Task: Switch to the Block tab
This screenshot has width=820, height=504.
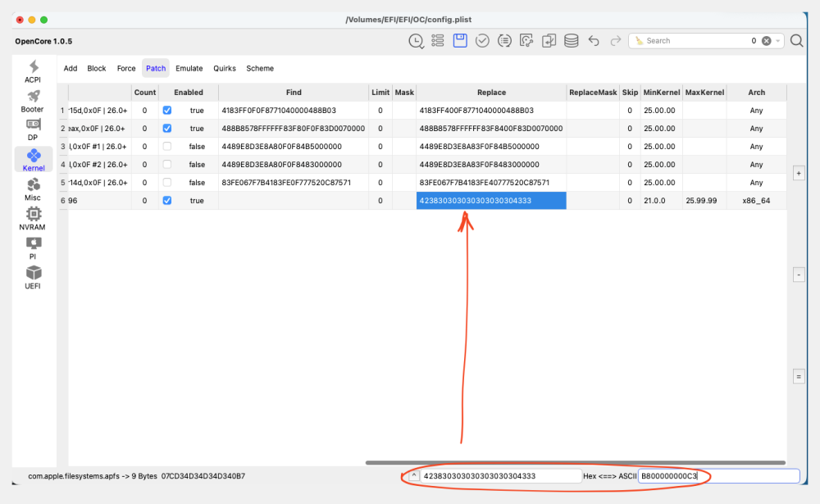Action: click(96, 69)
